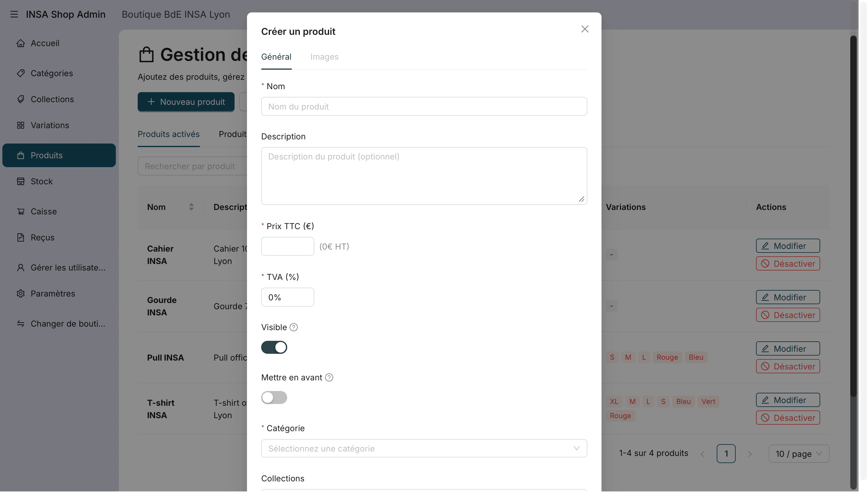Select the Produits activés tab
This screenshot has width=868, height=492.
point(169,134)
